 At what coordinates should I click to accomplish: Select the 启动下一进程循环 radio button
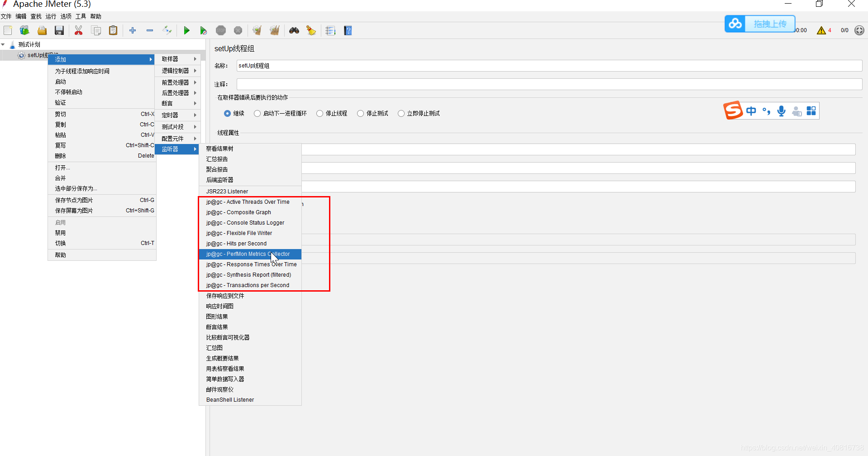tap(257, 114)
